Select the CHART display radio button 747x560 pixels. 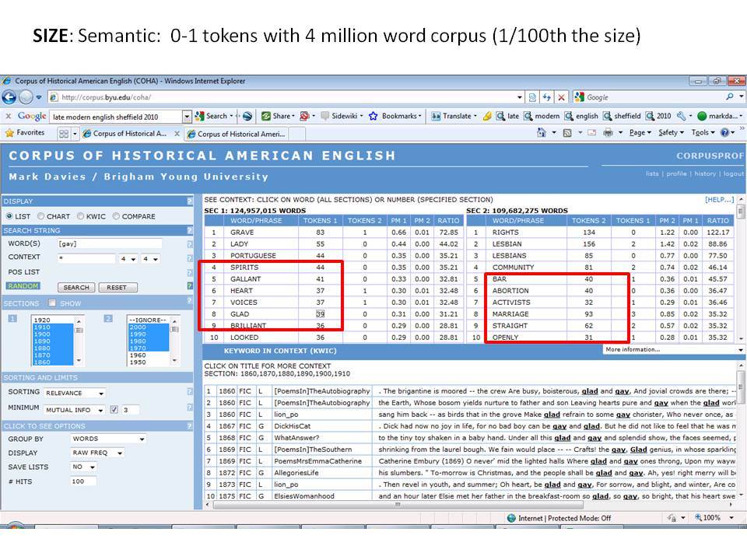[40, 216]
